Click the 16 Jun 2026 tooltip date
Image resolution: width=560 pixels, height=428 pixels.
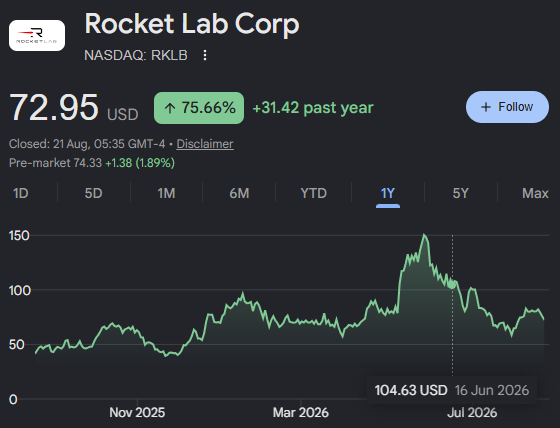(492, 390)
